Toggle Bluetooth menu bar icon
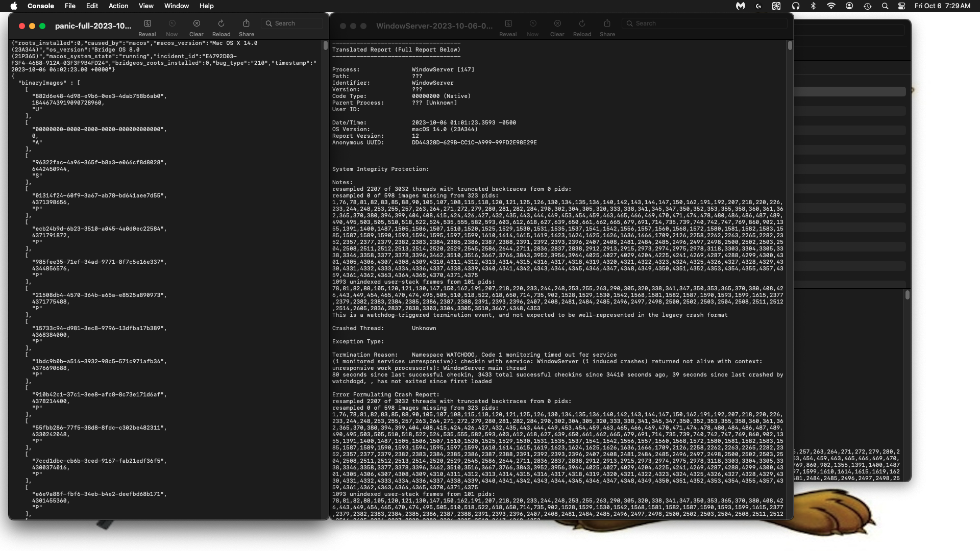Image resolution: width=980 pixels, height=551 pixels. pyautogui.click(x=814, y=6)
